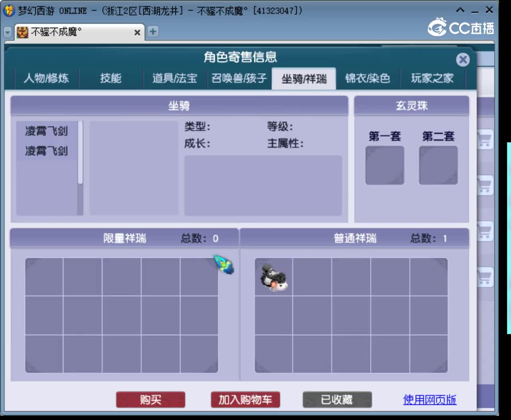
Task: Click the mount preview image area
Action: [134, 168]
